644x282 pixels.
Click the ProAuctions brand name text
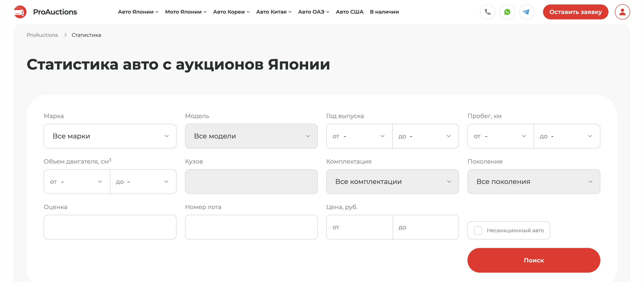click(55, 12)
